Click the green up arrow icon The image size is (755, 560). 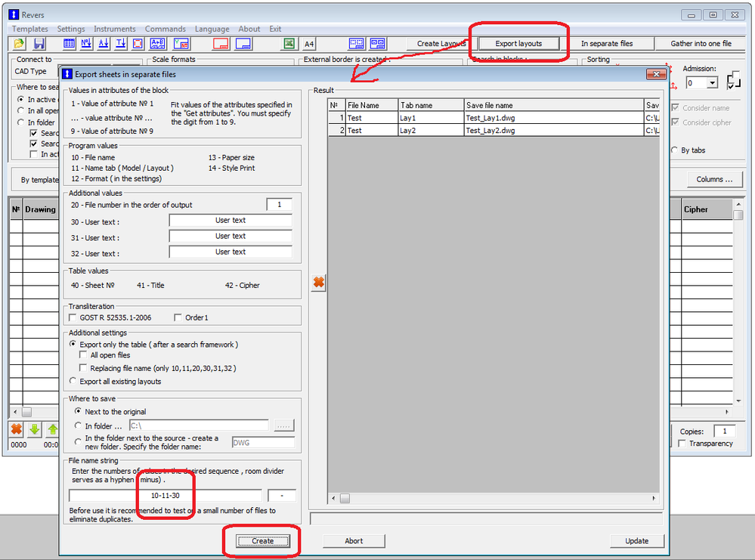pos(52,429)
